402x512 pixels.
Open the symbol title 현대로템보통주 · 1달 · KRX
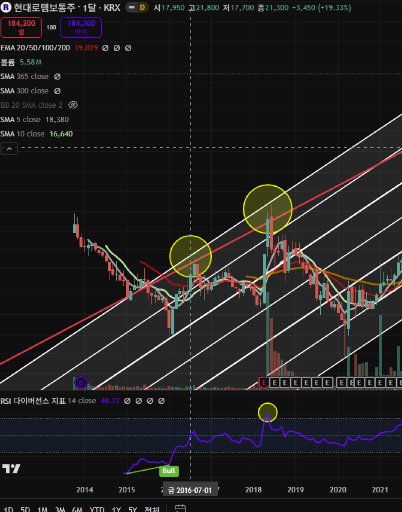click(x=67, y=7)
